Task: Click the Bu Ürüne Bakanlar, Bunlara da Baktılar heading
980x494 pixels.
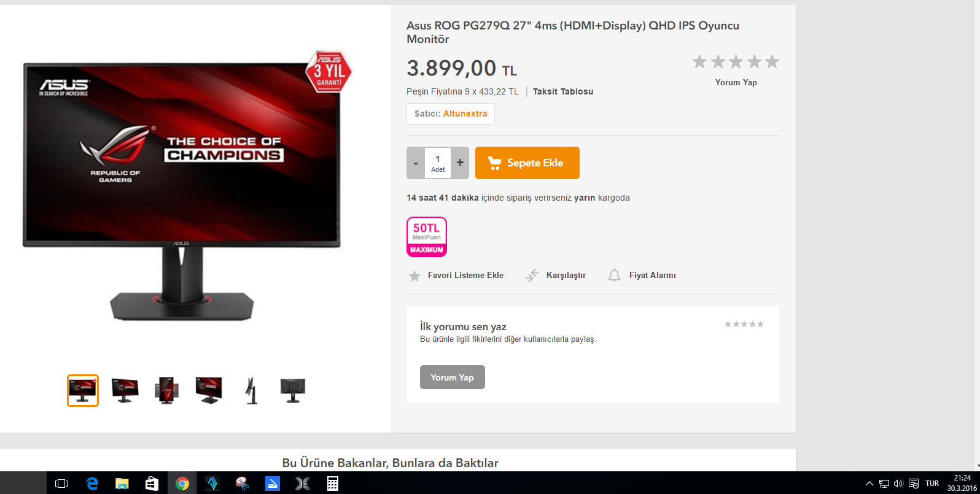Action: point(390,463)
